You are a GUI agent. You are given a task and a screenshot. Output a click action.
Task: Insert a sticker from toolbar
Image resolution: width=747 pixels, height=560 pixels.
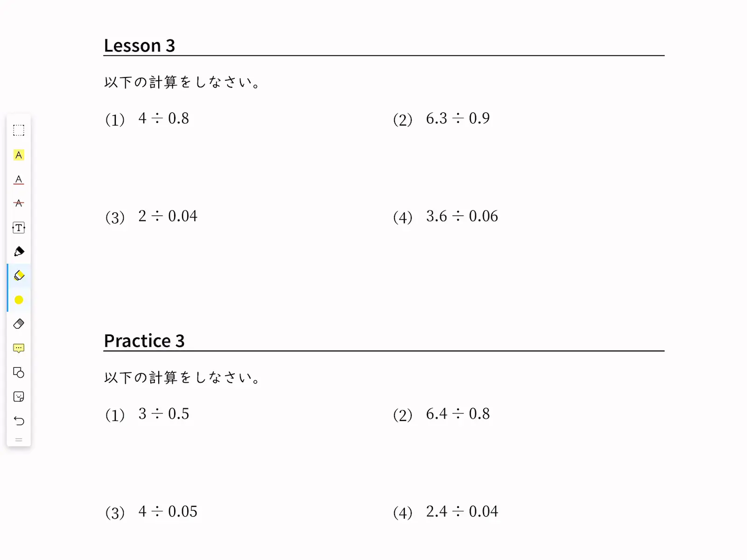click(19, 397)
